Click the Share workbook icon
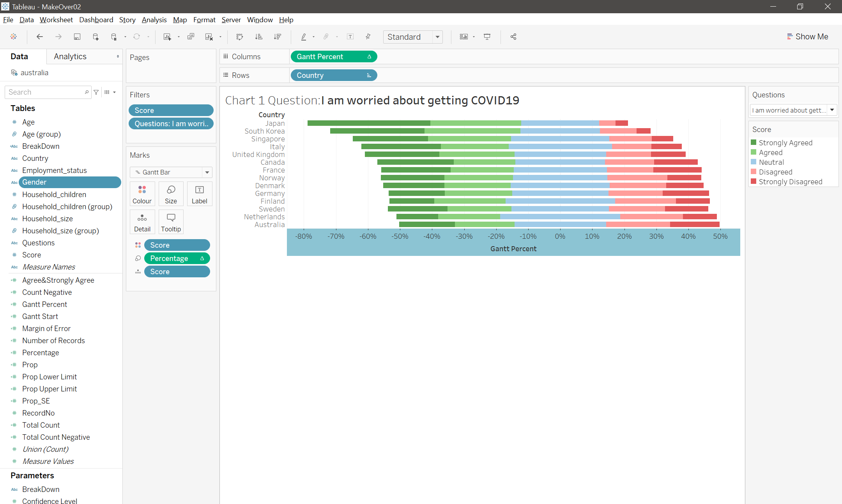This screenshot has width=842, height=504. point(513,37)
